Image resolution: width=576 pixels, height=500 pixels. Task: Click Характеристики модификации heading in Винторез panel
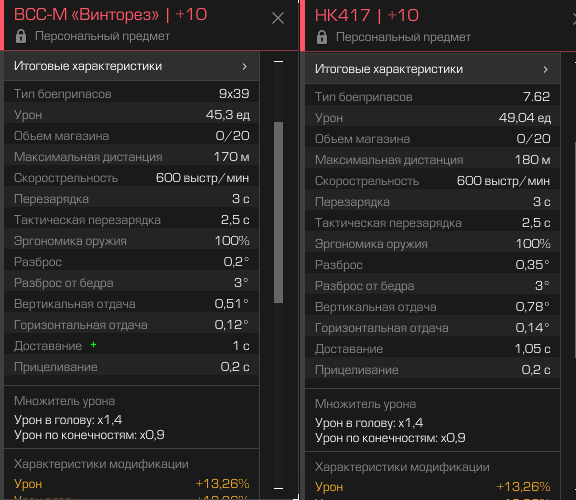pyautogui.click(x=101, y=464)
